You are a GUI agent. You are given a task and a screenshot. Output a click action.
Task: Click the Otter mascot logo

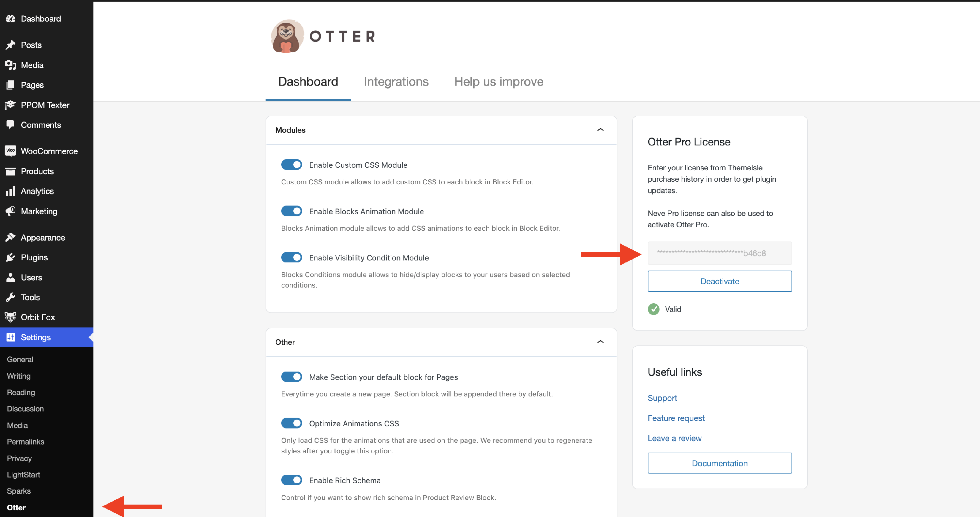tap(287, 37)
